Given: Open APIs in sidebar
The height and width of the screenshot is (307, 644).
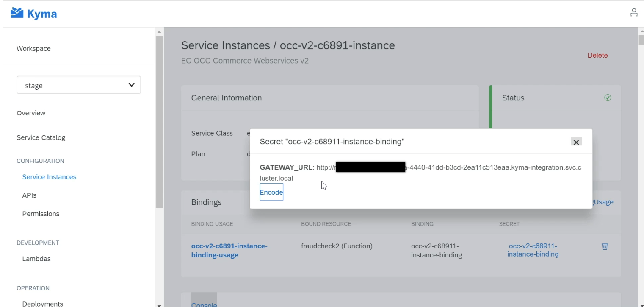Looking at the screenshot, I should point(29,195).
